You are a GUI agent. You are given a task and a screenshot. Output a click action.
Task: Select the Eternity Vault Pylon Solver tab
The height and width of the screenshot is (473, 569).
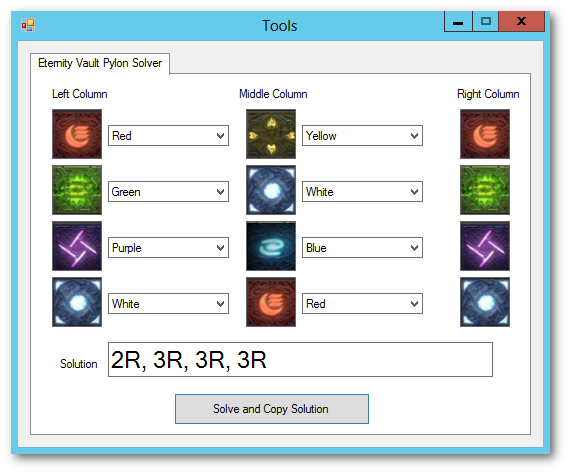point(100,63)
